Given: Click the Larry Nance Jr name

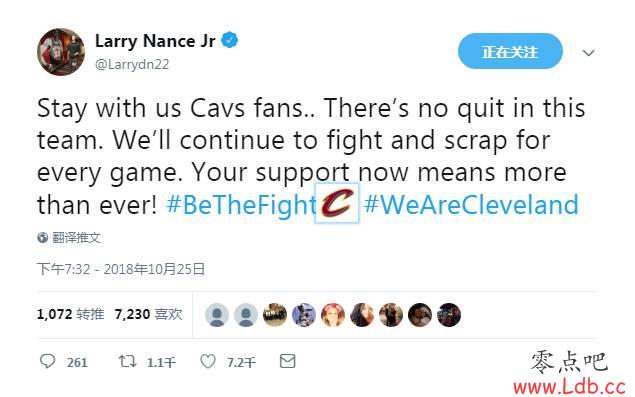Looking at the screenshot, I should 155,41.
